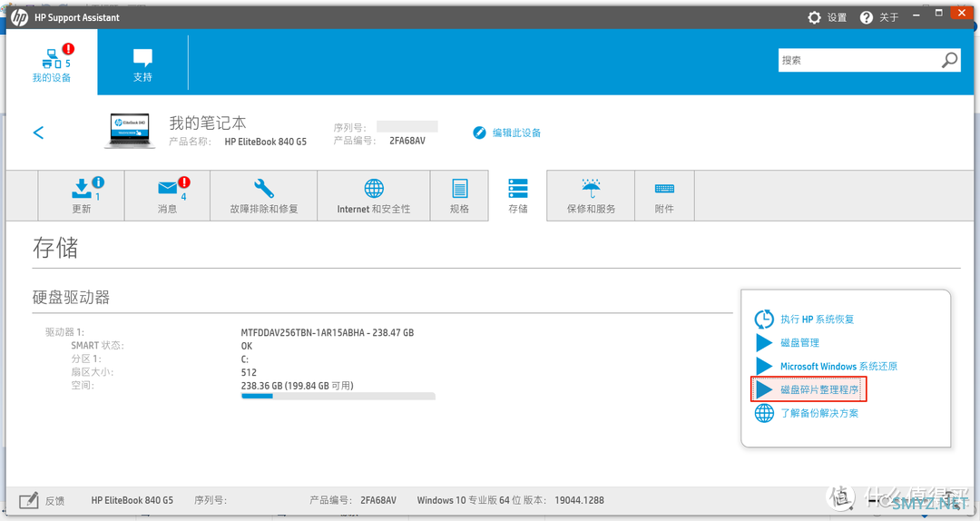The height and width of the screenshot is (521, 980).
Task: Select drive model MTFDDAV256TBN-1AR15ABHA text
Action: point(302,333)
